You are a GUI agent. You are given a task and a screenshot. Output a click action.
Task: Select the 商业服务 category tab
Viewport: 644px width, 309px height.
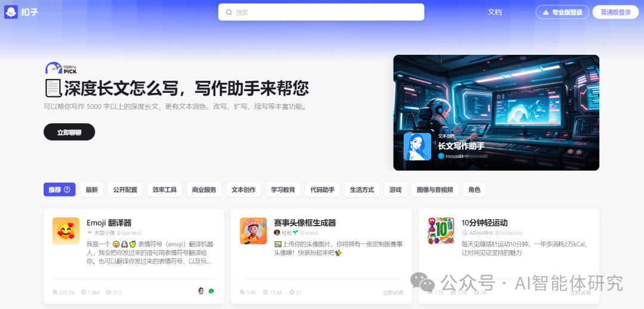tap(204, 190)
